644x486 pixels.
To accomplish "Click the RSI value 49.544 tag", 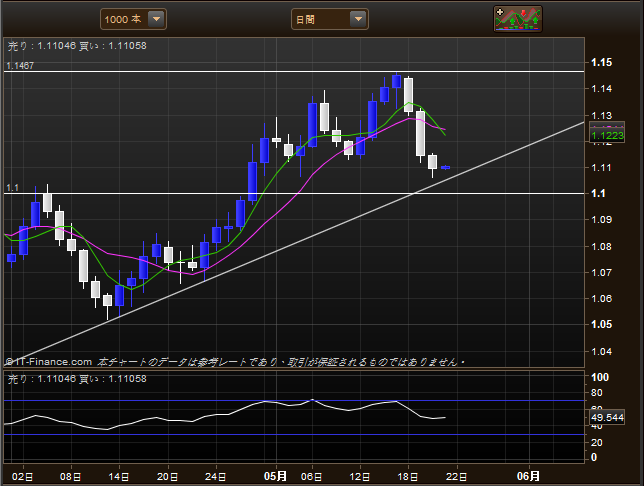I will click(607, 417).
